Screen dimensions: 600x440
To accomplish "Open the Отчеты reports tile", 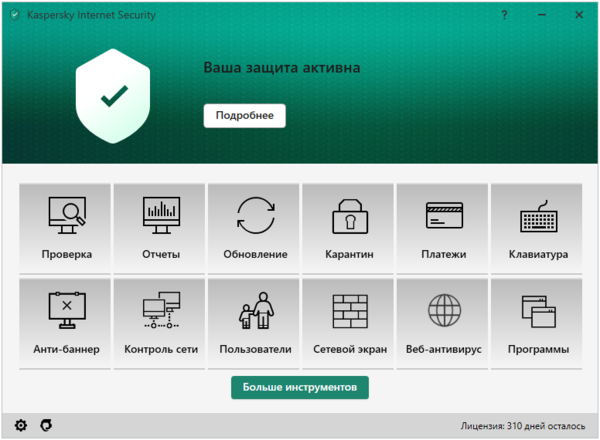I will coord(159,228).
